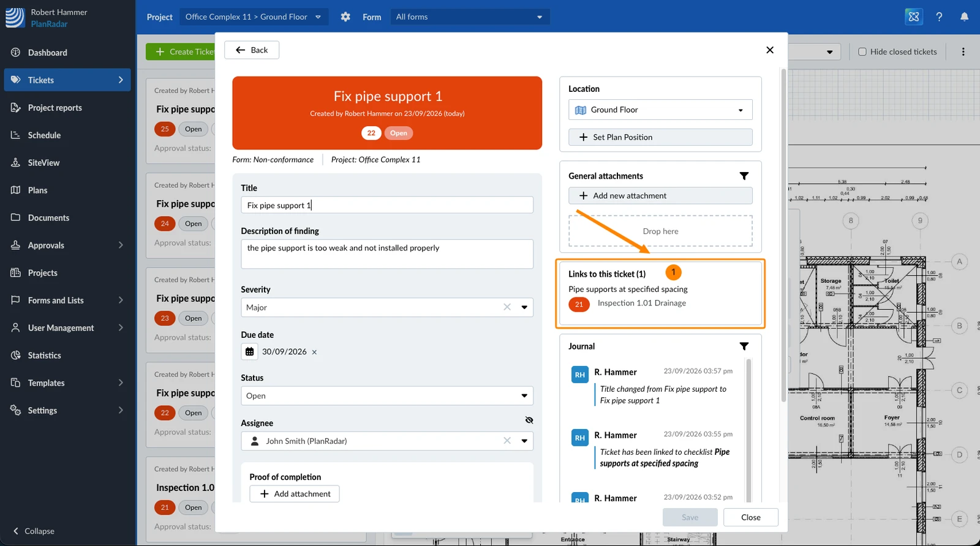Image resolution: width=980 pixels, height=546 pixels.
Task: Expand the Settings sidebar submenu
Action: (121, 411)
